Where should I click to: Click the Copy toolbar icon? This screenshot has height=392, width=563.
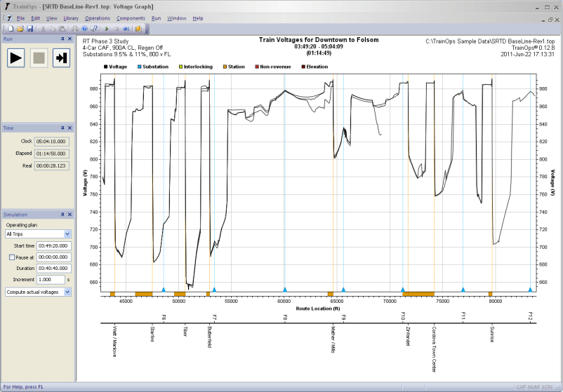pos(53,29)
